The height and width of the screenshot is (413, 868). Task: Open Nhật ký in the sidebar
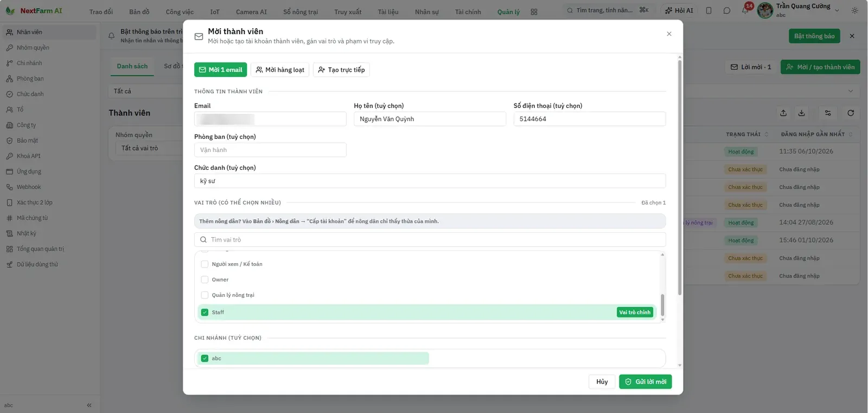click(49, 234)
